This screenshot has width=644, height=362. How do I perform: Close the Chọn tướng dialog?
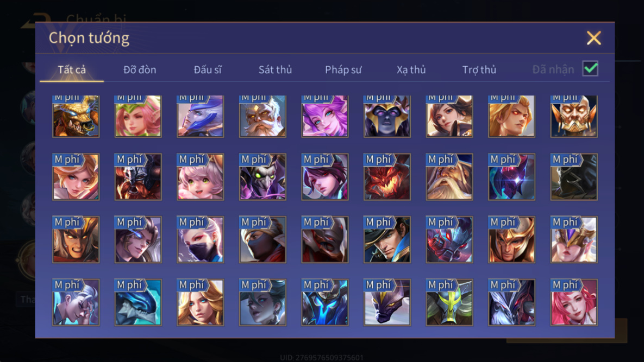point(593,38)
